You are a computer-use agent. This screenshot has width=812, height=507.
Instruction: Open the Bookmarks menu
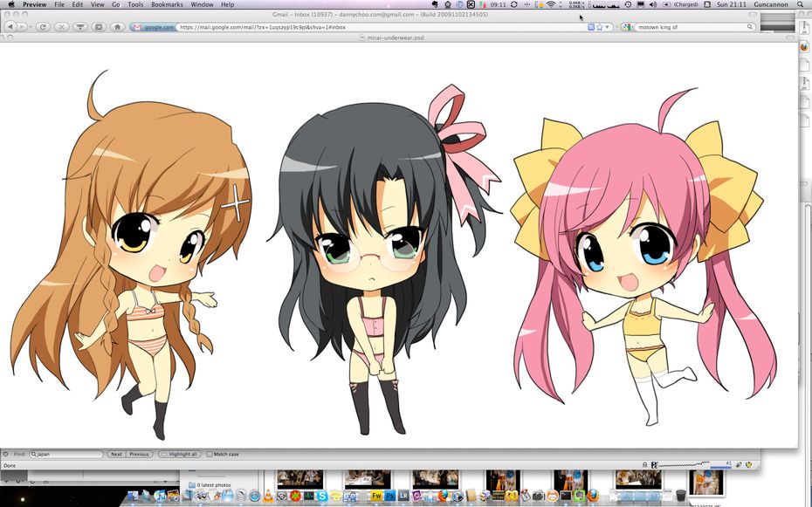pos(167,4)
